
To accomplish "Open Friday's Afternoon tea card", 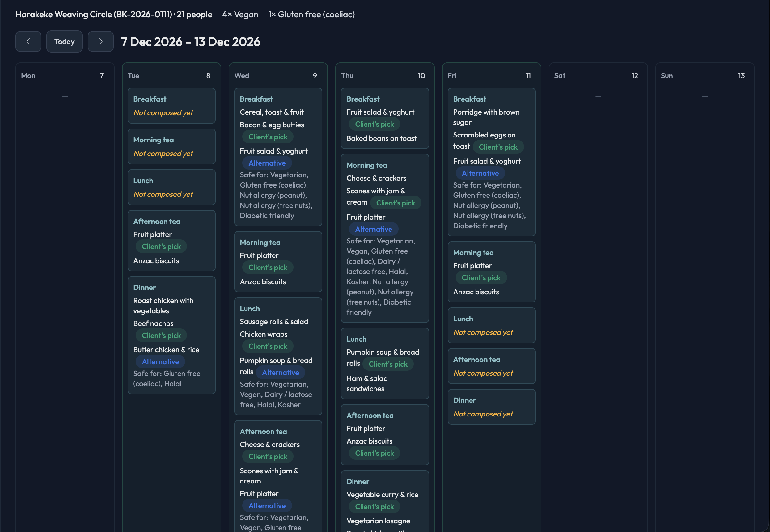I will tap(491, 366).
